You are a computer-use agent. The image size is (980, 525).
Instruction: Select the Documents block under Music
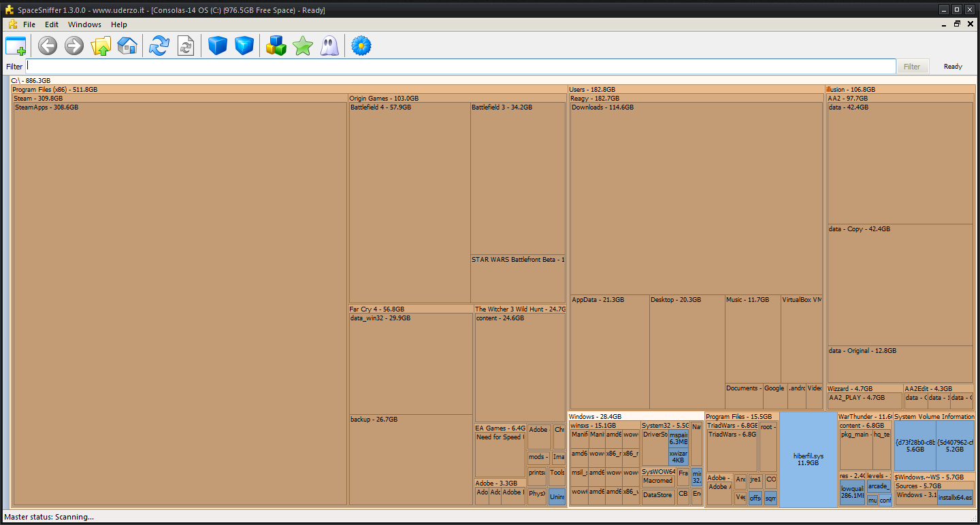pyautogui.click(x=744, y=396)
